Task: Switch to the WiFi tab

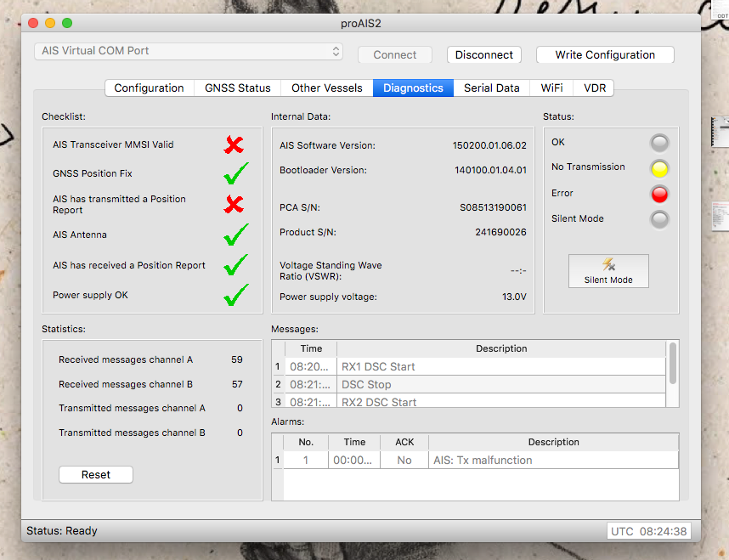Action: (x=551, y=88)
